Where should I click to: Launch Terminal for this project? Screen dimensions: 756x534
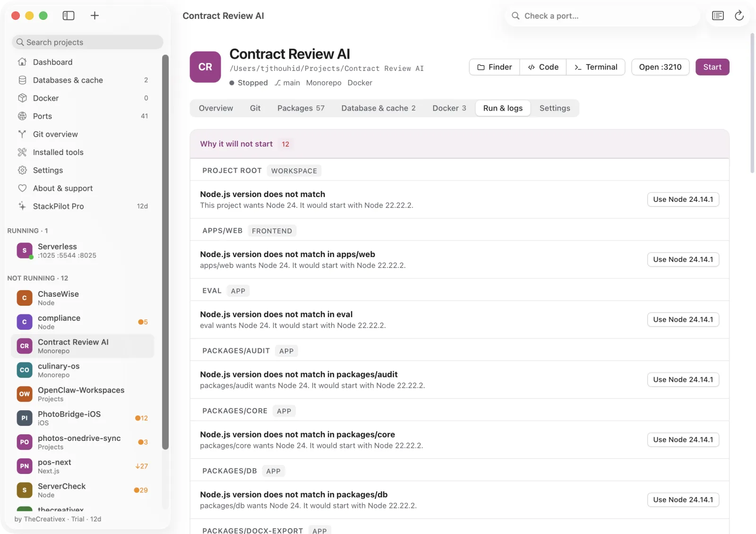click(x=596, y=67)
